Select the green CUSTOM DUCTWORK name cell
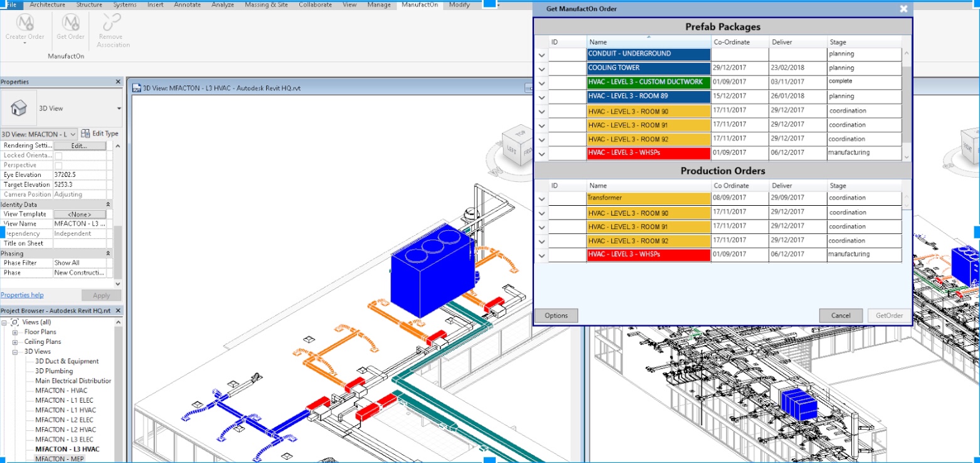The image size is (980, 463). 649,82
